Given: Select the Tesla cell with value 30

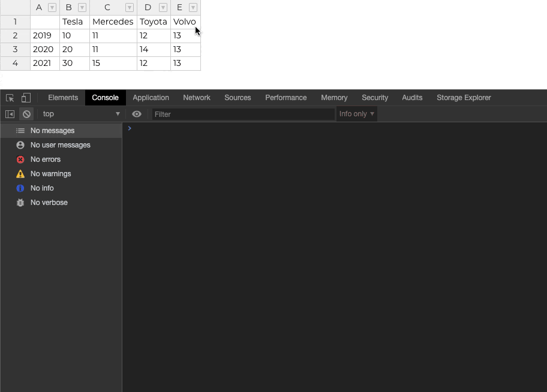Looking at the screenshot, I should (74, 64).
